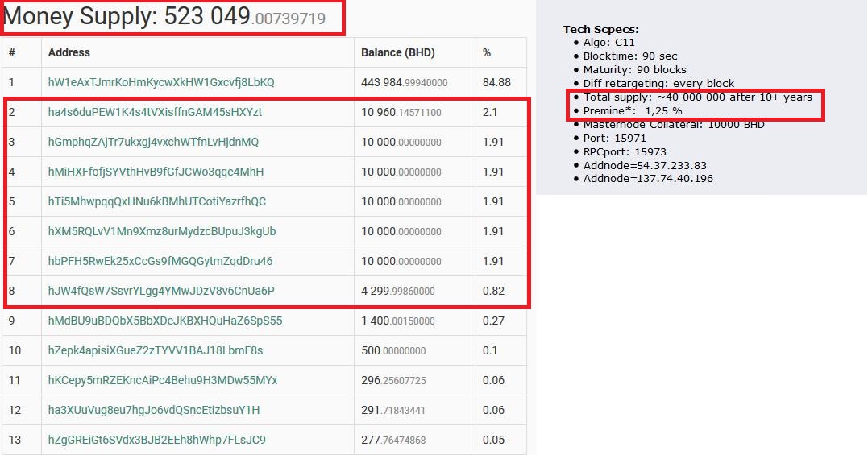Select the Total supply line
Image resolution: width=868 pixels, height=455 pixels.
coord(697,97)
